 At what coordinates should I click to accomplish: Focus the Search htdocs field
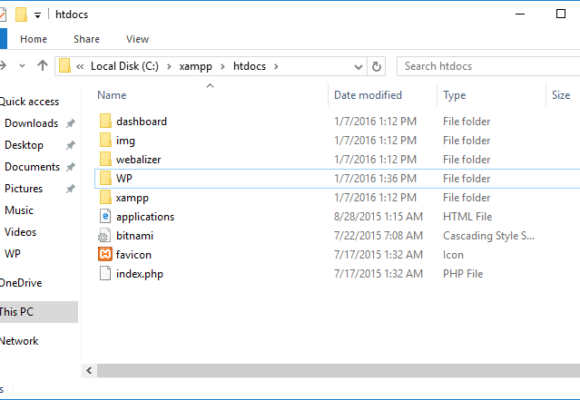(488, 66)
